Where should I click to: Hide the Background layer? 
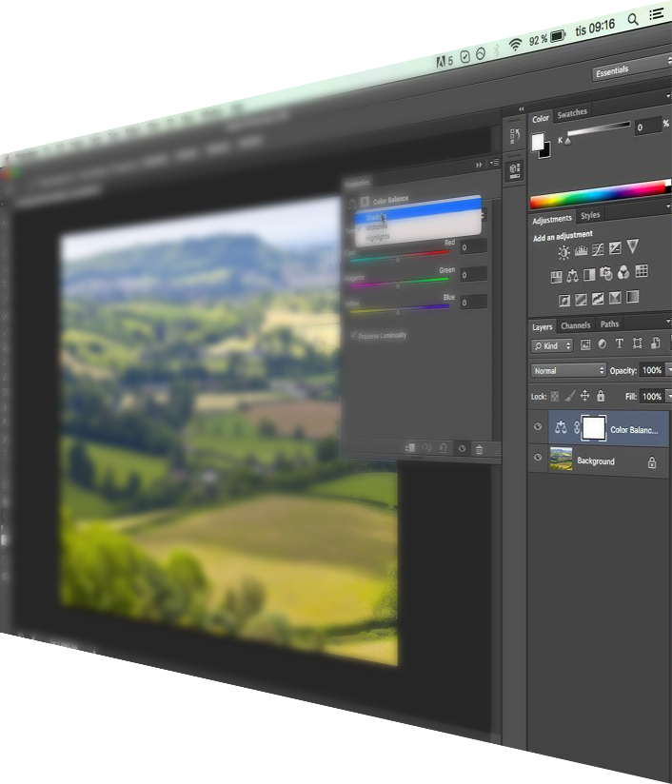click(x=538, y=457)
